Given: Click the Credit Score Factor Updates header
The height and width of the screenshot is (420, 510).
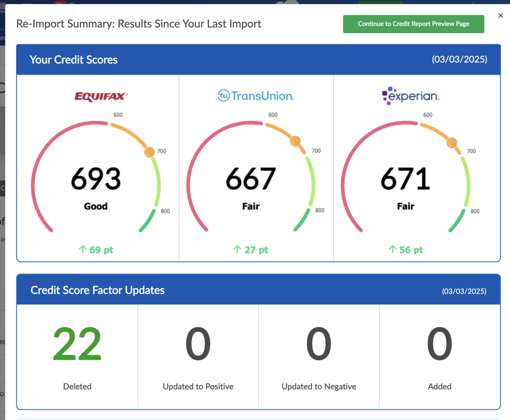Looking at the screenshot, I should tap(97, 290).
